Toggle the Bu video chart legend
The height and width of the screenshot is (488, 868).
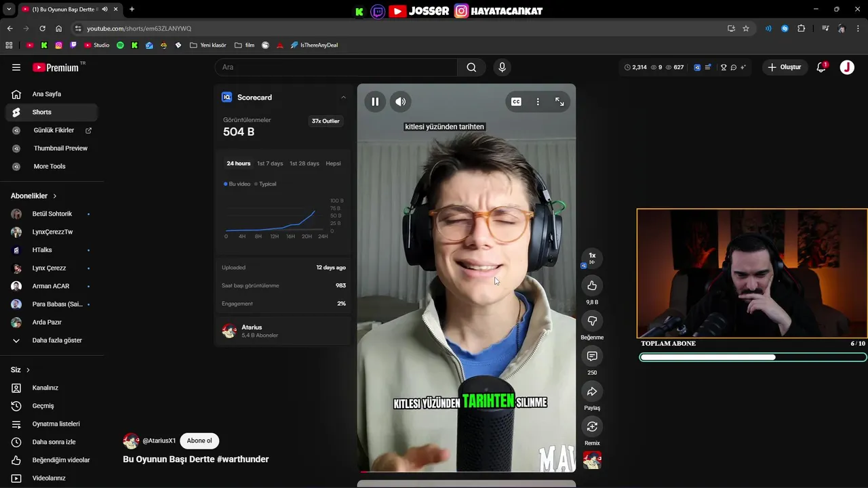[x=237, y=184]
